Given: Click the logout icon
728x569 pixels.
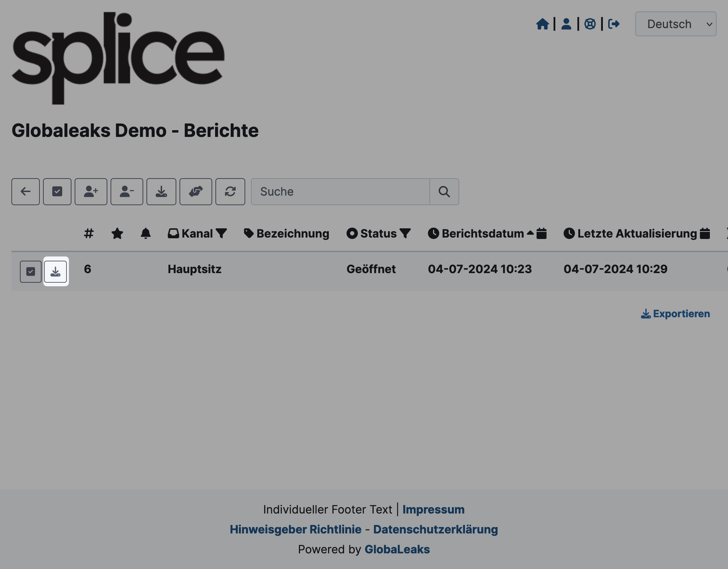Looking at the screenshot, I should (x=614, y=24).
